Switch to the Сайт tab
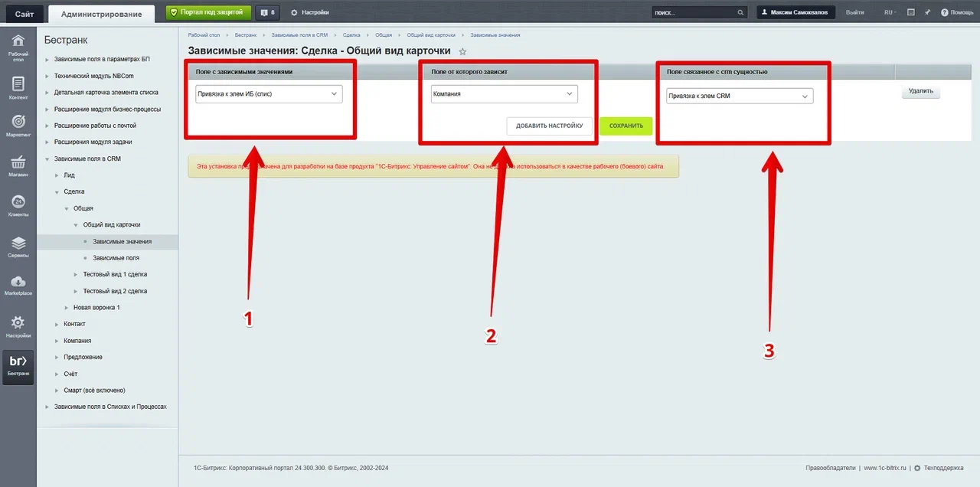 coord(23,14)
